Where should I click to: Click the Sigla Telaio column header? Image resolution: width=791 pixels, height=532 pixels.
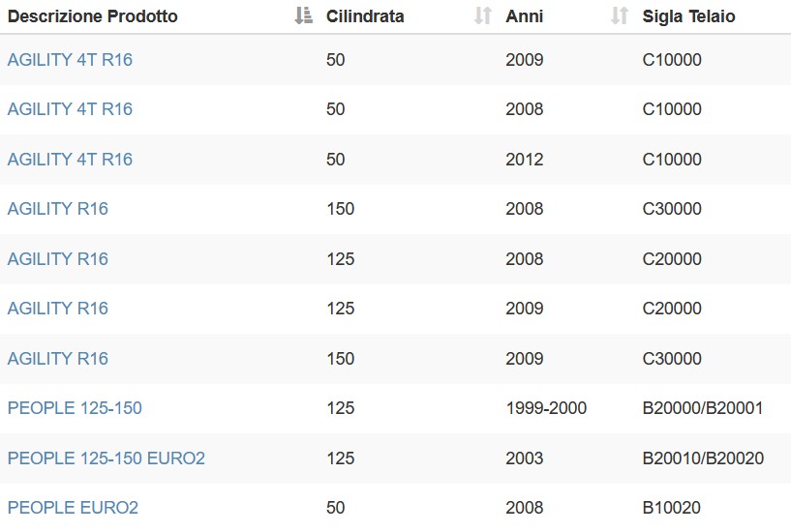point(688,16)
